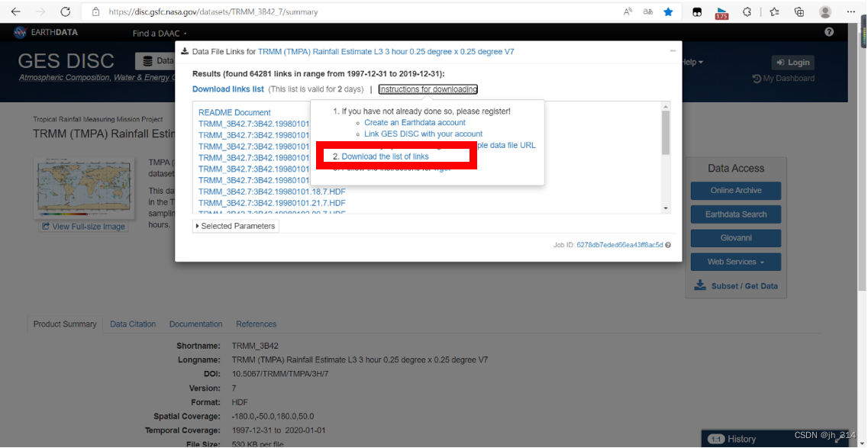This screenshot has width=868, height=448.
Task: Click the world rainfall map thumbnail
Action: click(x=83, y=188)
